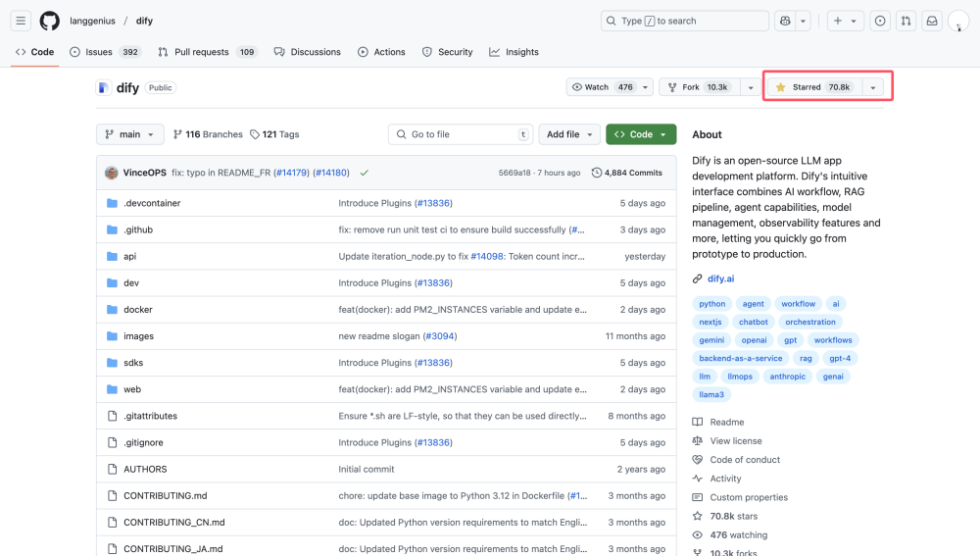Open the hamburger navigation menu

(21, 21)
